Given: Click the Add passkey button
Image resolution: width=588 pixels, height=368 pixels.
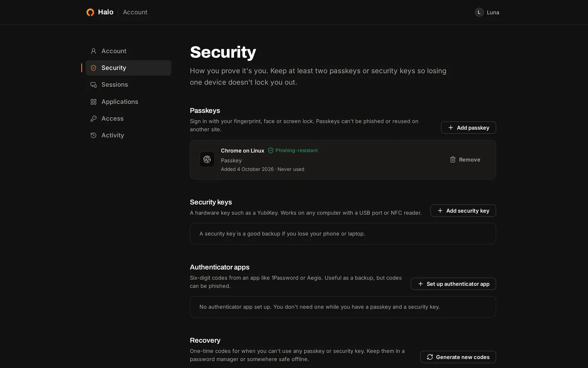Looking at the screenshot, I should tap(468, 128).
